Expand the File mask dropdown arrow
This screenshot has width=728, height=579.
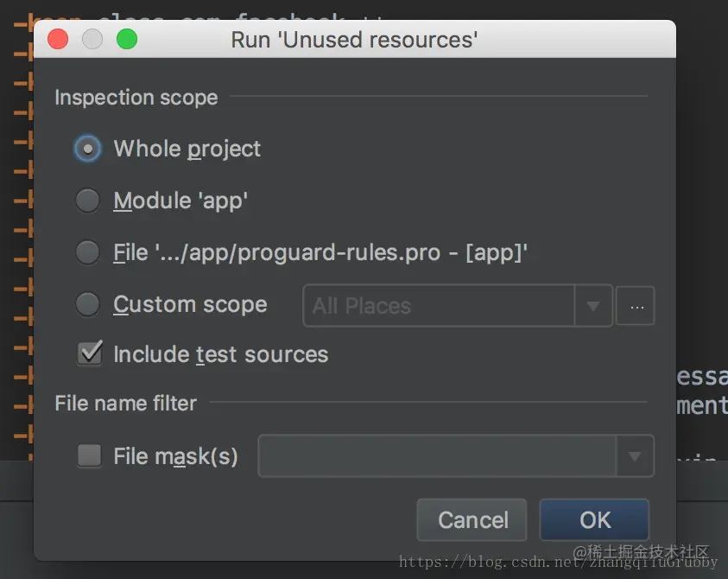[635, 456]
